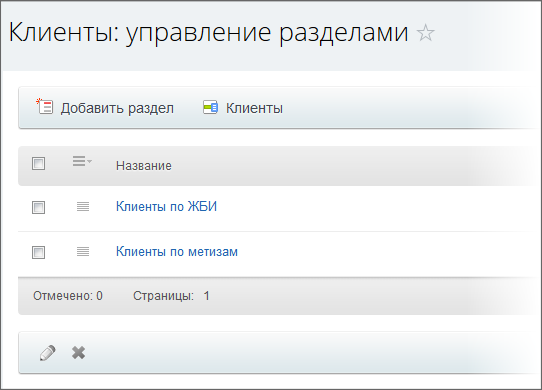Go to the Клиенты list button

click(x=254, y=108)
